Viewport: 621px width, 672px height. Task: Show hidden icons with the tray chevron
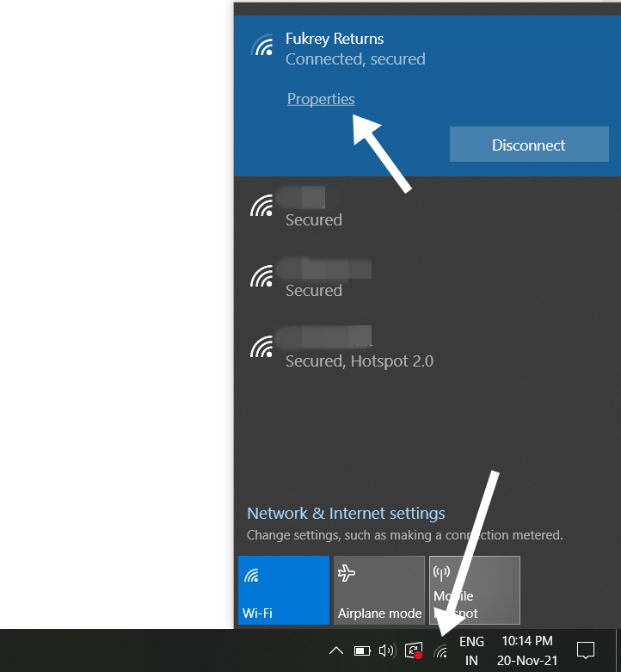tap(336, 650)
